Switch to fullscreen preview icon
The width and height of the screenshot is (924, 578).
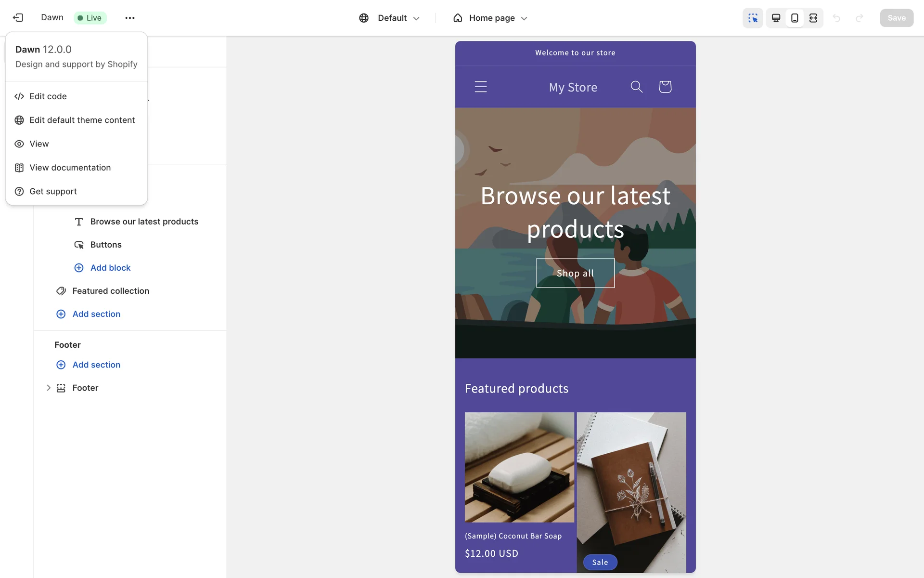[x=813, y=18]
